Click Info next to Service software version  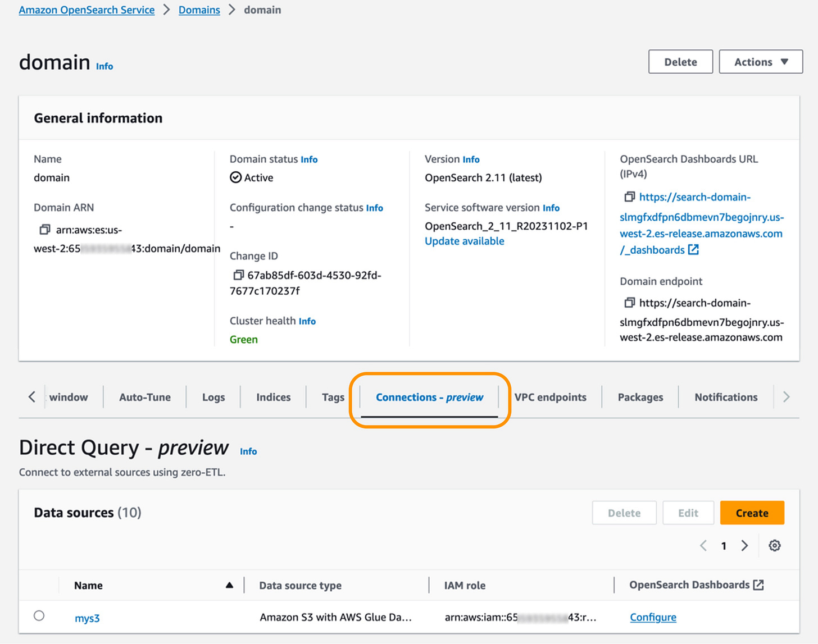tap(551, 208)
